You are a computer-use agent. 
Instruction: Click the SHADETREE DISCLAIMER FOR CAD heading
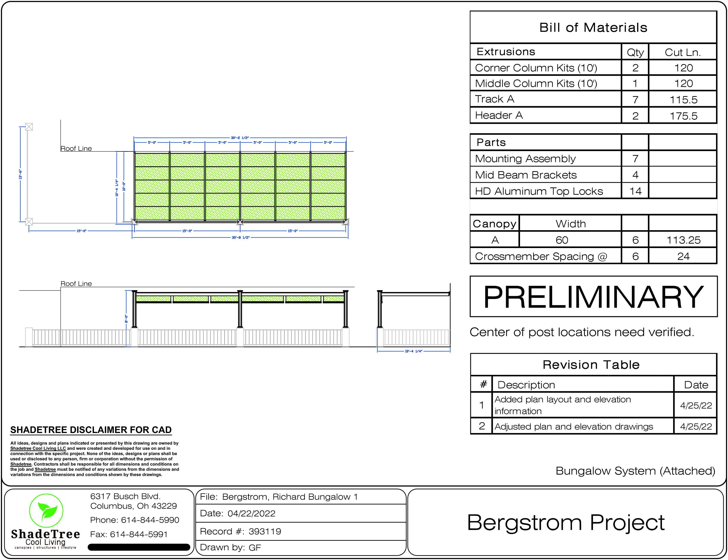91,430
